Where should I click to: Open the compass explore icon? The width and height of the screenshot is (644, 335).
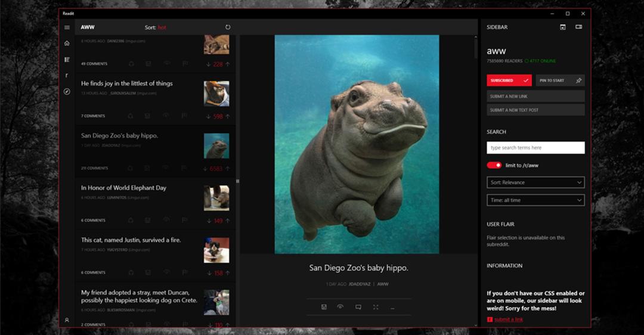67,92
